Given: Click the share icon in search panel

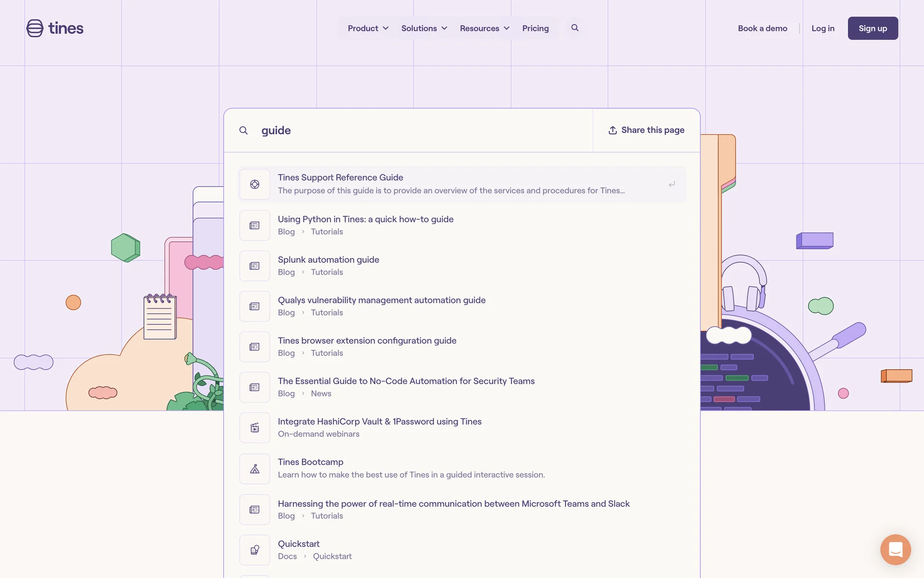Looking at the screenshot, I should 613,131.
